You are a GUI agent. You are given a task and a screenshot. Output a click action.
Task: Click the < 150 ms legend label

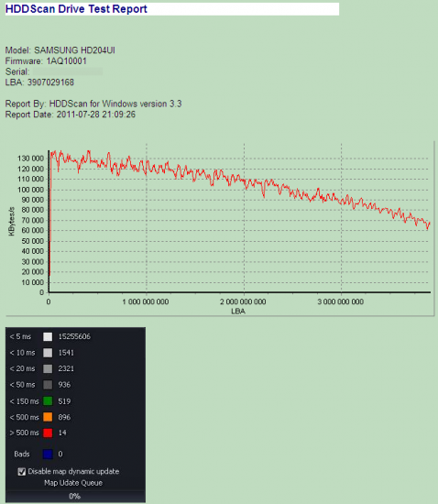pyautogui.click(x=25, y=401)
